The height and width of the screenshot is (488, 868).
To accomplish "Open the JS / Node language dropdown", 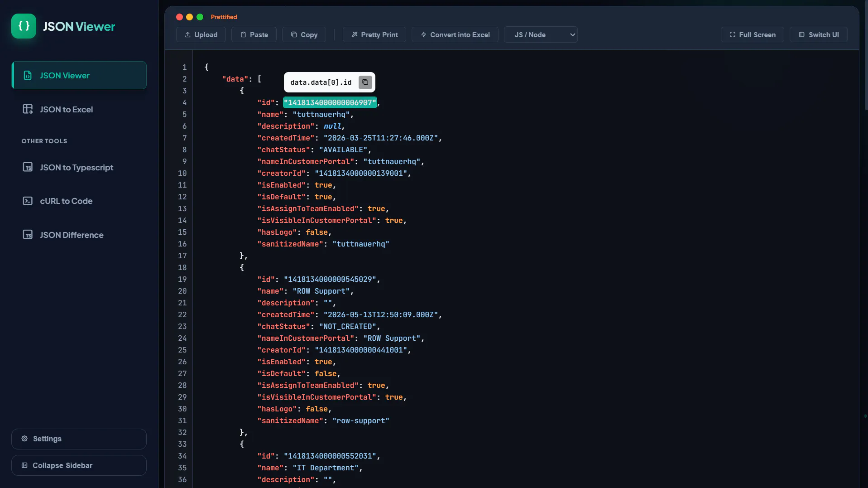I will 541,34.
